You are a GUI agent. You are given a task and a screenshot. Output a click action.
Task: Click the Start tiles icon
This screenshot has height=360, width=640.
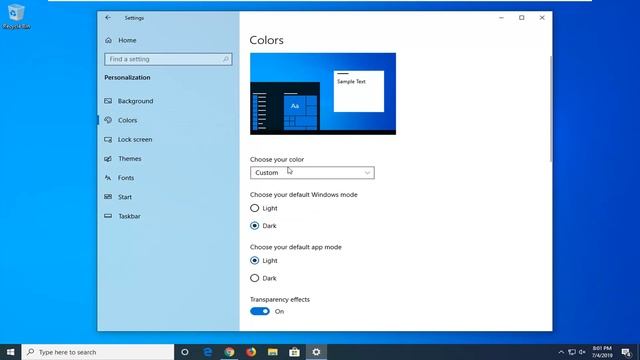[108, 197]
